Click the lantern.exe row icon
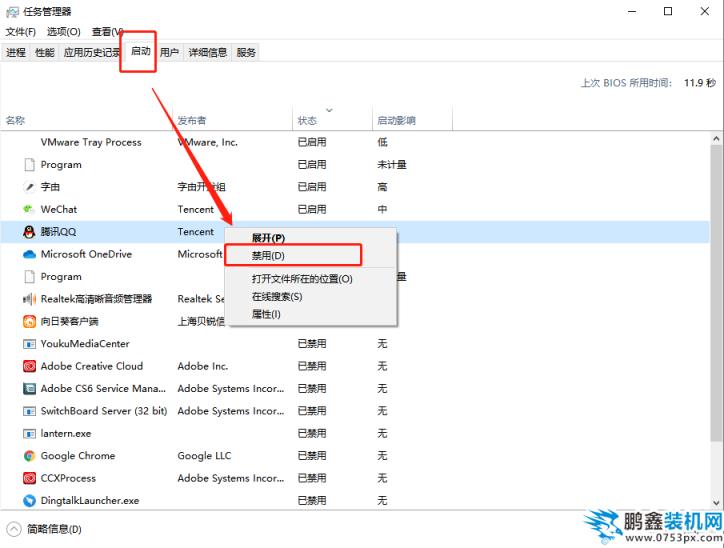 29,434
